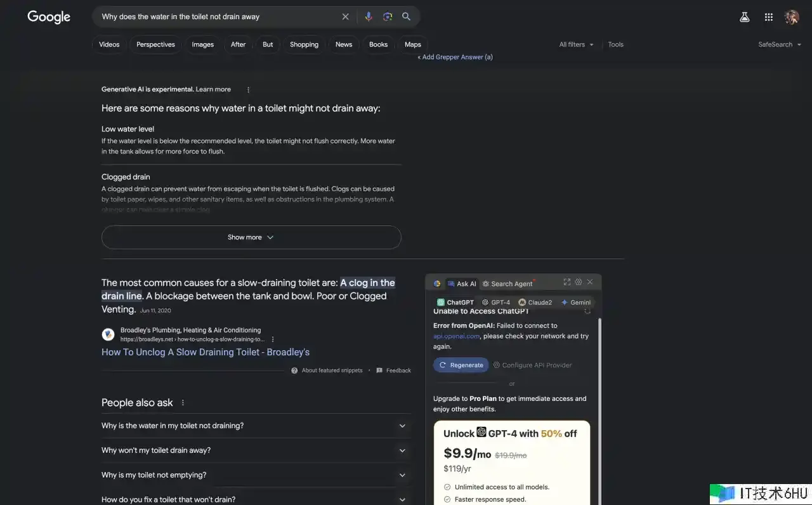The height and width of the screenshot is (505, 812).
Task: Open Search Labs flask icon
Action: click(745, 17)
